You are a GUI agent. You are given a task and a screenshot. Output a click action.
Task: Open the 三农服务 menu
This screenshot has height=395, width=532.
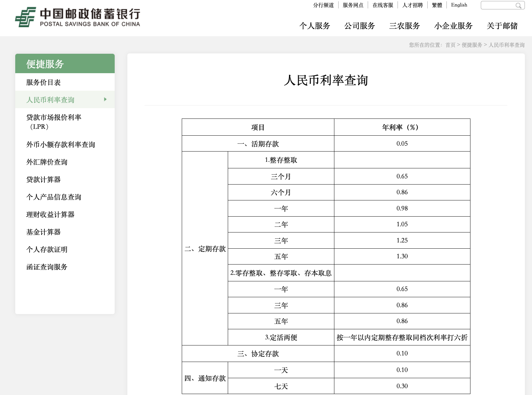pos(405,26)
